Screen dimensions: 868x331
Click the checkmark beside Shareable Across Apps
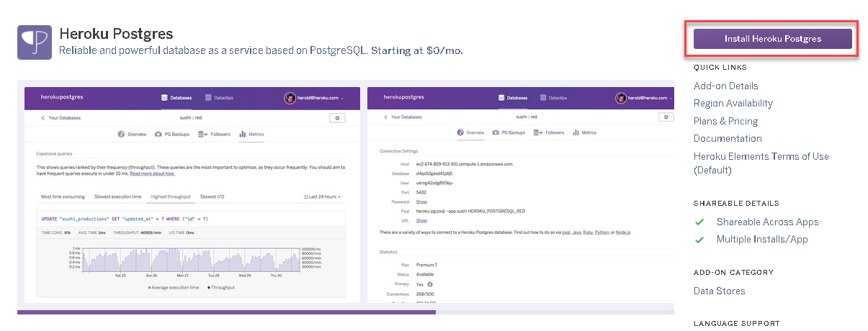tap(699, 222)
